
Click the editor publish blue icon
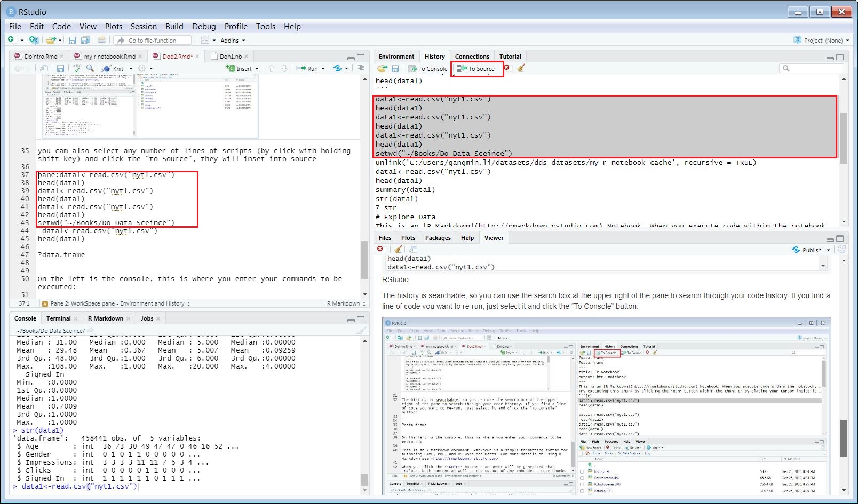click(x=338, y=68)
